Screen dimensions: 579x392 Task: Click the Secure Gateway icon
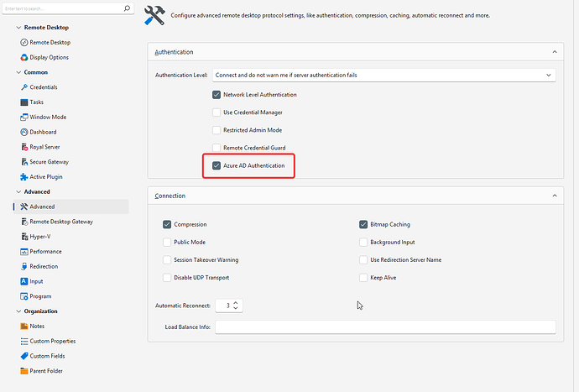point(24,162)
